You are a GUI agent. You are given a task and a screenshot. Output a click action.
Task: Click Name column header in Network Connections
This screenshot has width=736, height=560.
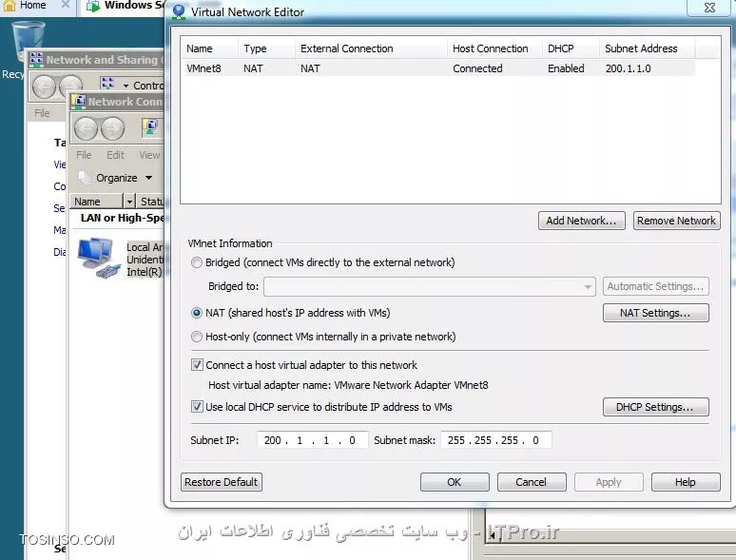point(97,202)
